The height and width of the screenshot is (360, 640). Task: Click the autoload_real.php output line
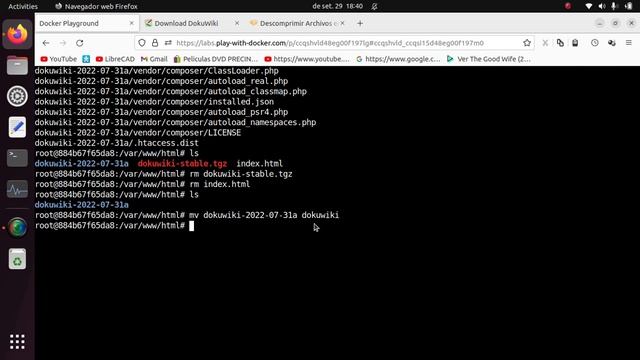(x=161, y=81)
